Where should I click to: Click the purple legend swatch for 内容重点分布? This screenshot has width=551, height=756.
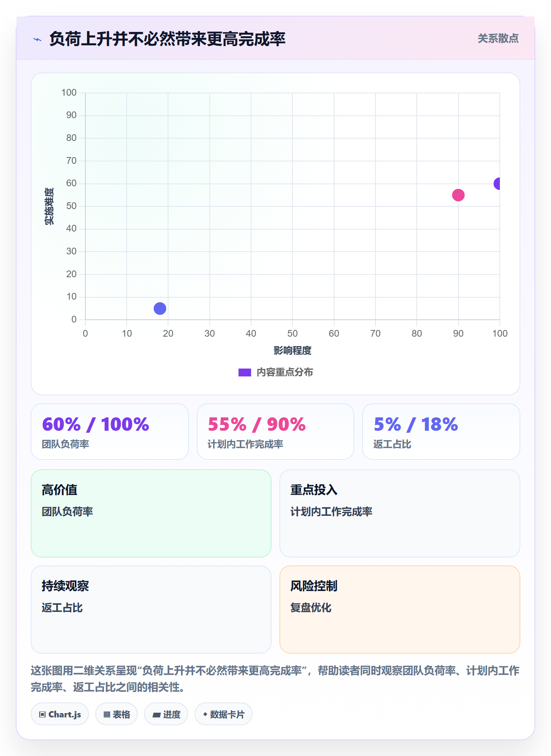(245, 372)
